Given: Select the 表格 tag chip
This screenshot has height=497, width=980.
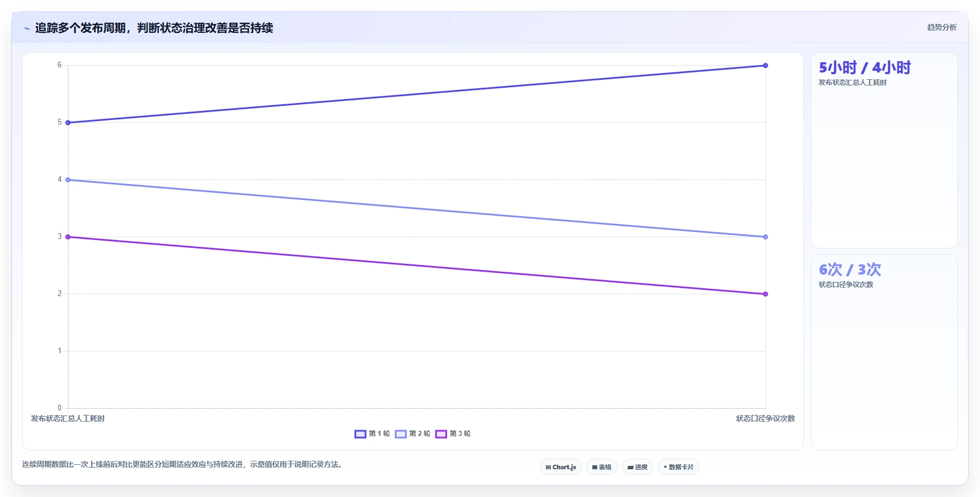Looking at the screenshot, I should [x=601, y=467].
